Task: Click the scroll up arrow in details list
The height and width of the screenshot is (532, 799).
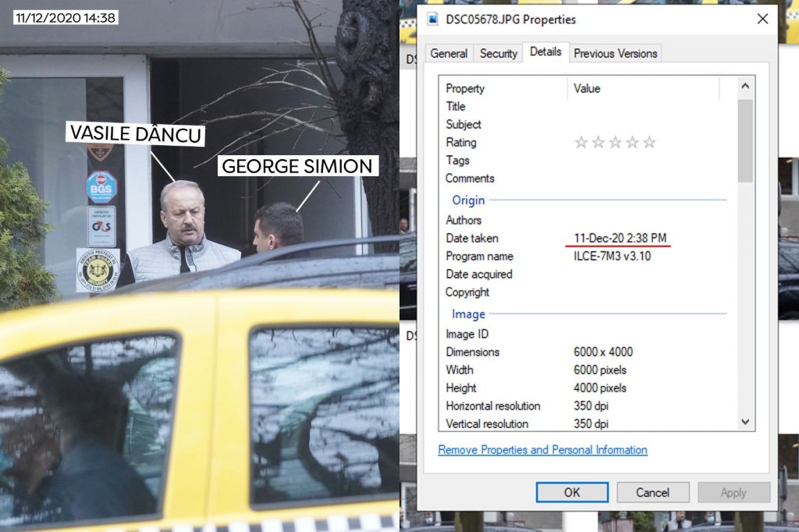Action: tap(745, 87)
